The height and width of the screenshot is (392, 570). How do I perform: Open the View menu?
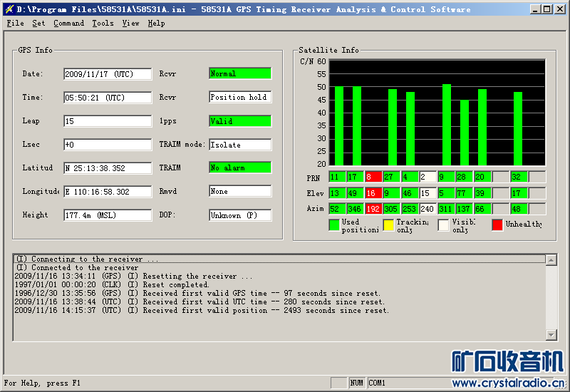coord(130,24)
